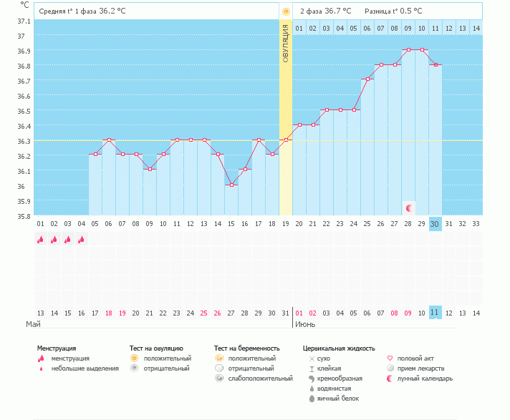Image resolution: width=510 pixels, height=420 pixels.
Task: Select highlighted cycle day 30 on axis
Action: (x=435, y=224)
